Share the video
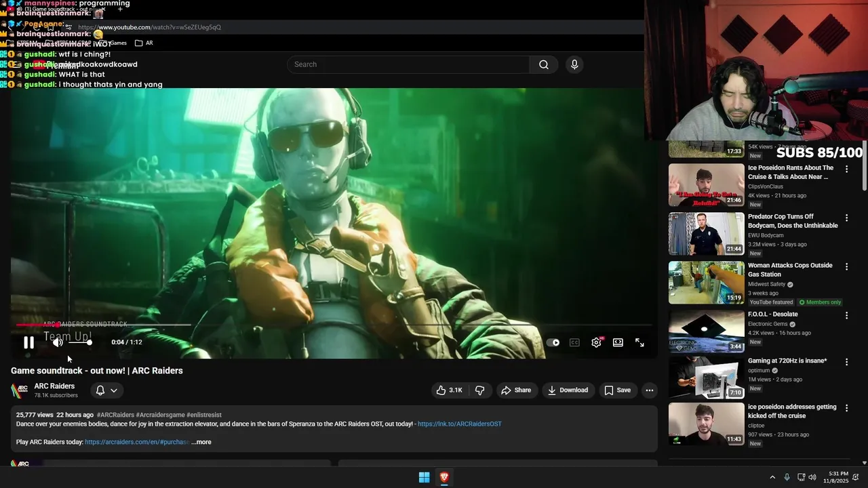Screen dimensions: 868x488 (516, 390)
